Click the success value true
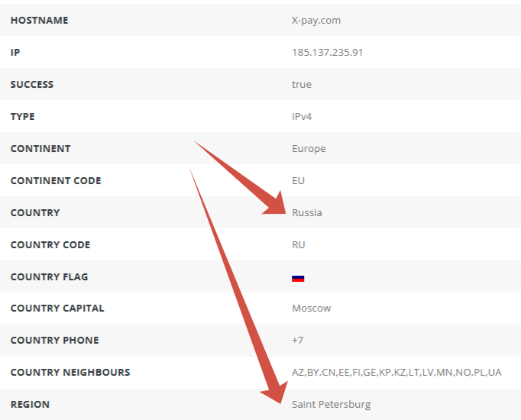Screen dimensions: 521x420 302,85
